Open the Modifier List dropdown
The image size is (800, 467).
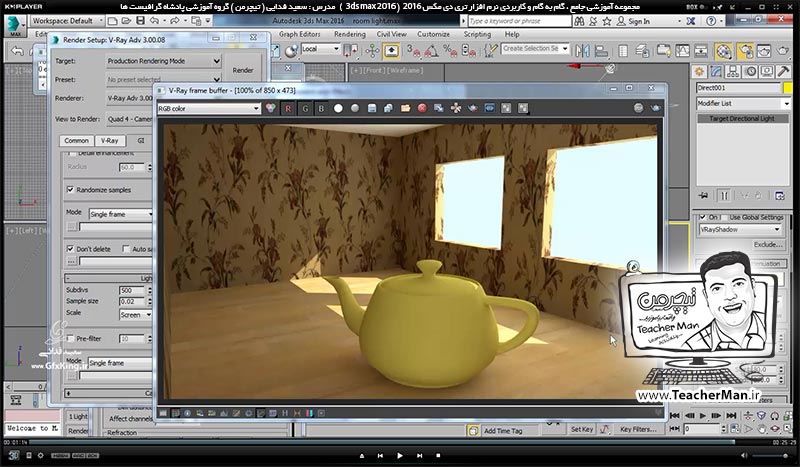[x=743, y=103]
